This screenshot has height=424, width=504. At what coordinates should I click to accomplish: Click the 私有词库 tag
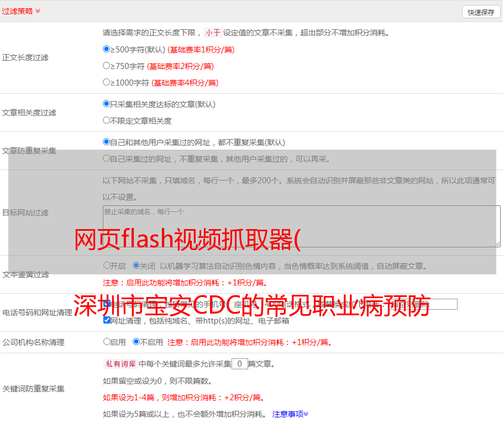pyautogui.click(x=120, y=364)
